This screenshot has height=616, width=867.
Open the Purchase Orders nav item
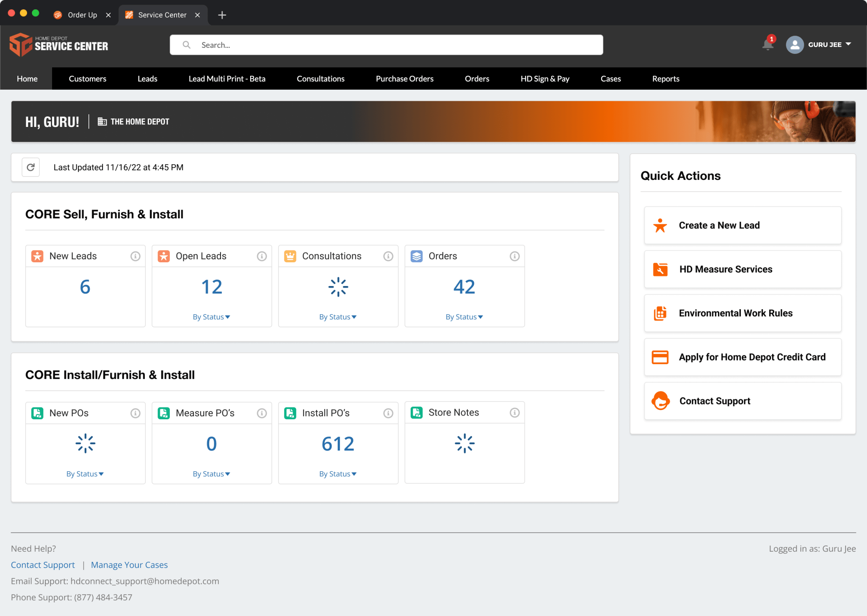click(405, 79)
